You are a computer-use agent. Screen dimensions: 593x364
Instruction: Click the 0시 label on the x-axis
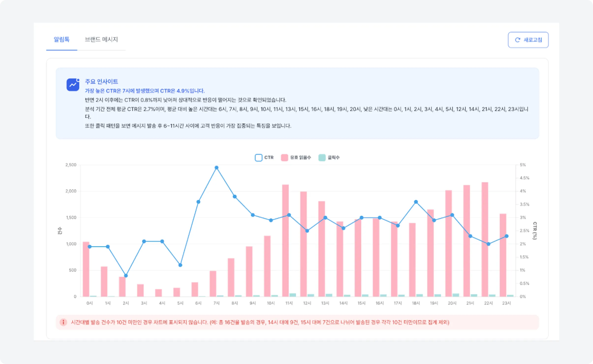coord(90,303)
